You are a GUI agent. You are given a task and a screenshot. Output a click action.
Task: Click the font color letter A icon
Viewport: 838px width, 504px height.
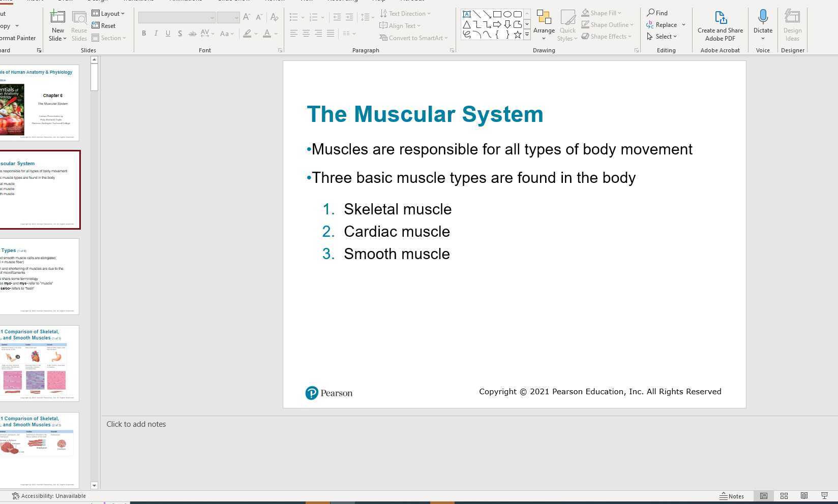pyautogui.click(x=267, y=34)
